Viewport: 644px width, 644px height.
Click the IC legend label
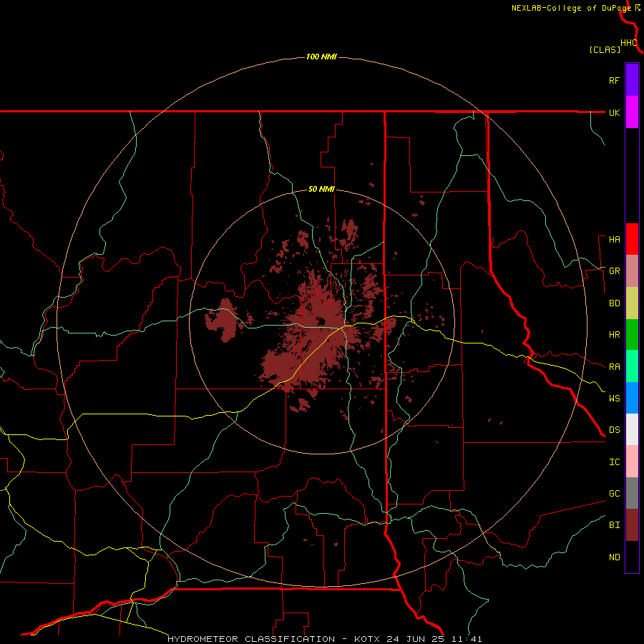(614, 462)
